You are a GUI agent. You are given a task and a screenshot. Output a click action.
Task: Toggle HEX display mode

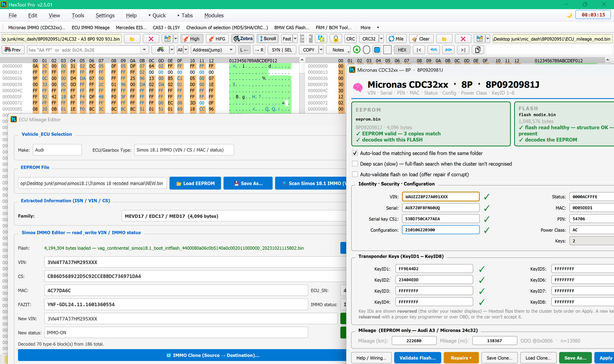(402, 50)
